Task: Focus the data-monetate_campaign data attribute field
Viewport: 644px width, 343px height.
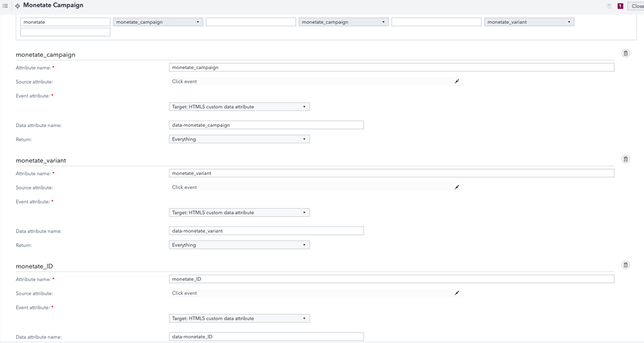Action: pos(266,125)
